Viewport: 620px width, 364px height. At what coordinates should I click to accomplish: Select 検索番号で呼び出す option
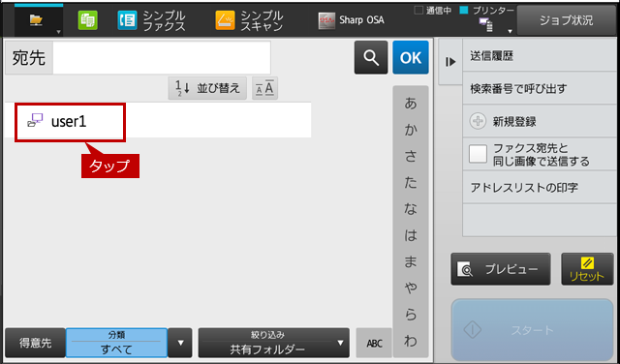[540, 88]
